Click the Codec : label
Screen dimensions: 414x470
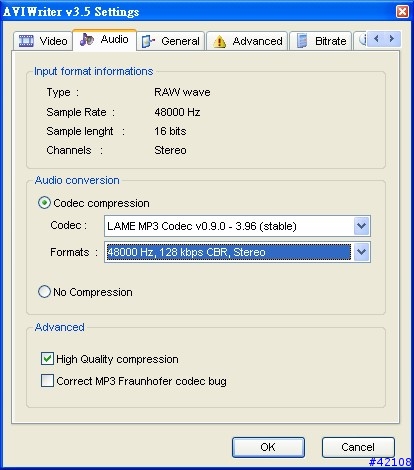coord(69,225)
